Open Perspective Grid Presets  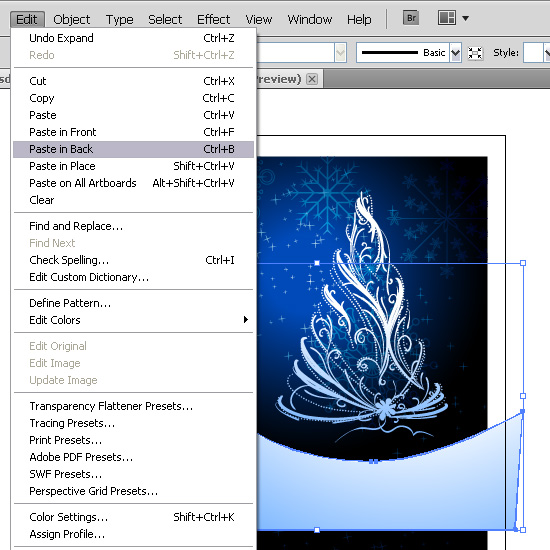point(133,491)
